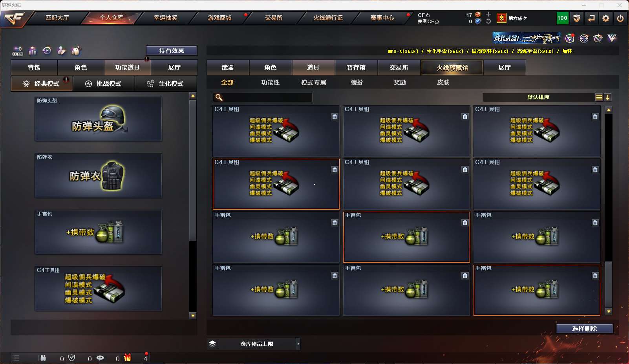Toggle the sort direction arrow button
The image size is (629, 364).
[x=608, y=97]
